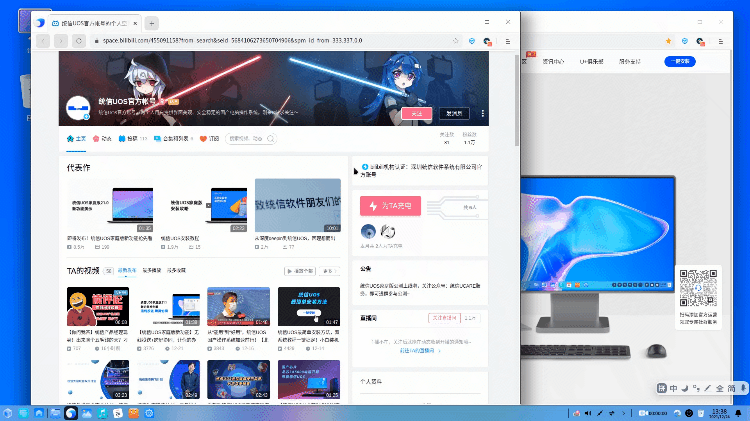Click the 为TA充电 charge button
750x421 pixels.
[x=390, y=206]
